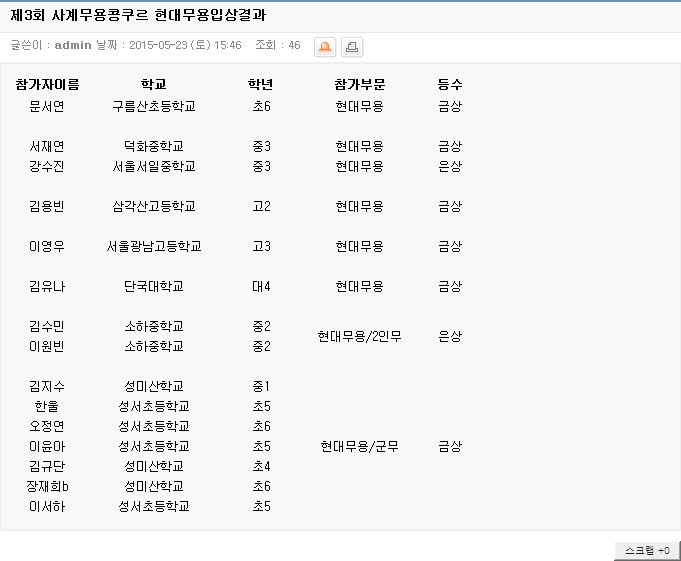Click participant name 김지수

[47, 386]
